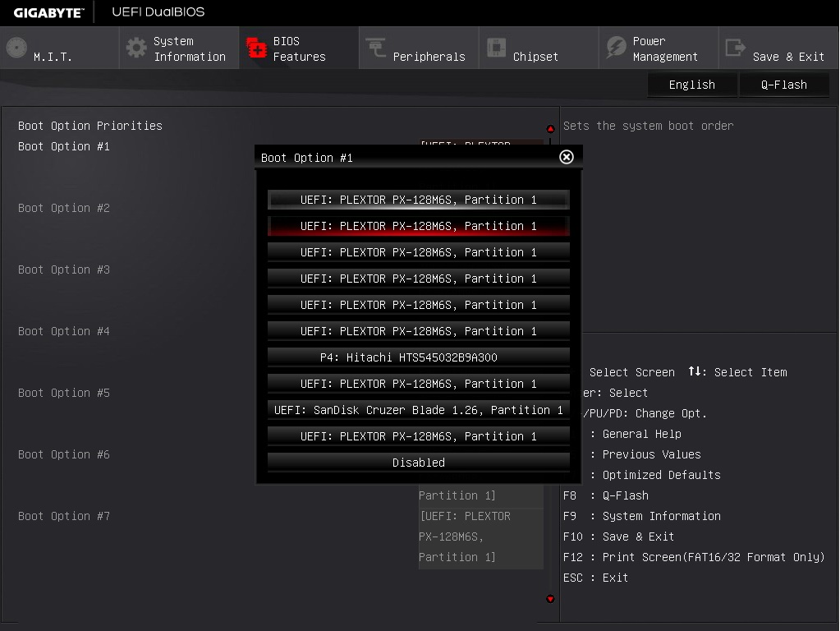Select the BIOS Features tab
840x631 pixels.
tap(299, 48)
